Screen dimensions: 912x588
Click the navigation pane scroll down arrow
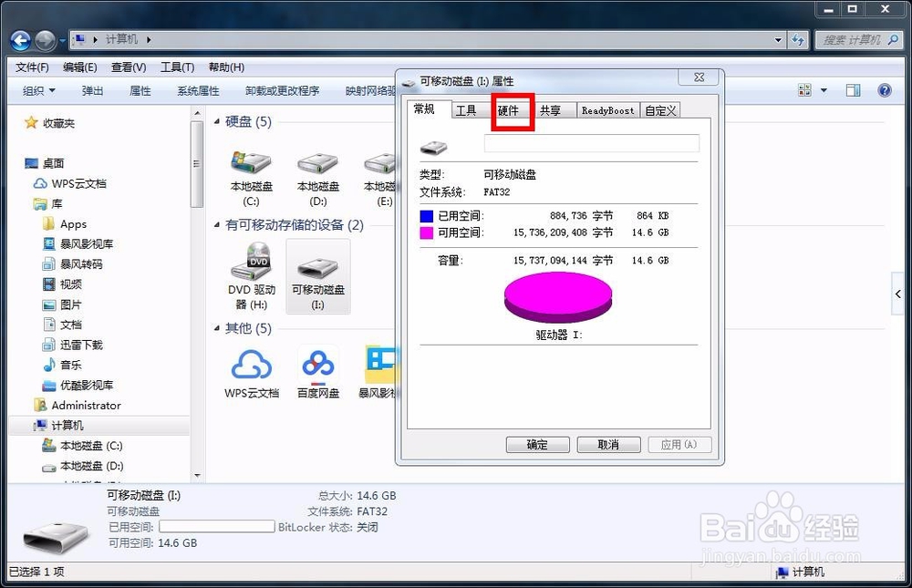[x=197, y=476]
